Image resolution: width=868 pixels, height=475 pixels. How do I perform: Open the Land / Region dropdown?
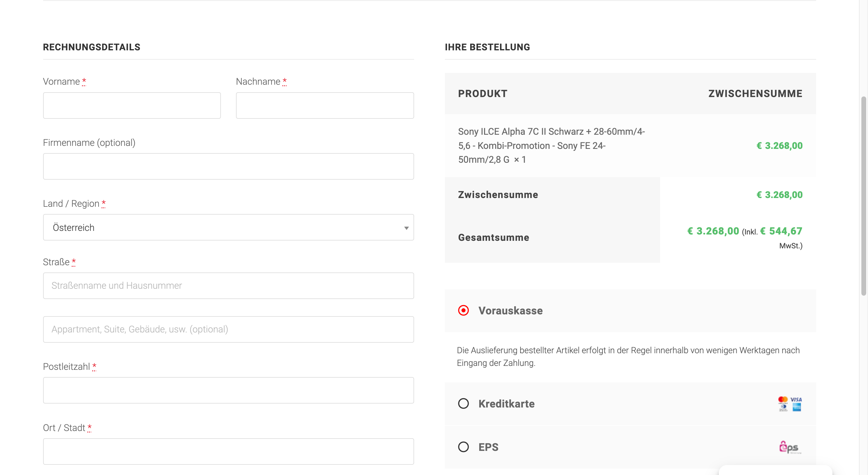pyautogui.click(x=228, y=227)
